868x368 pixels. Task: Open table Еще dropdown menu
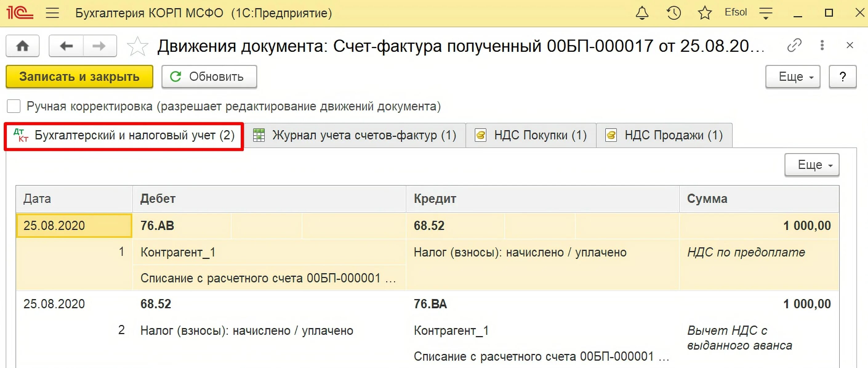point(812,165)
